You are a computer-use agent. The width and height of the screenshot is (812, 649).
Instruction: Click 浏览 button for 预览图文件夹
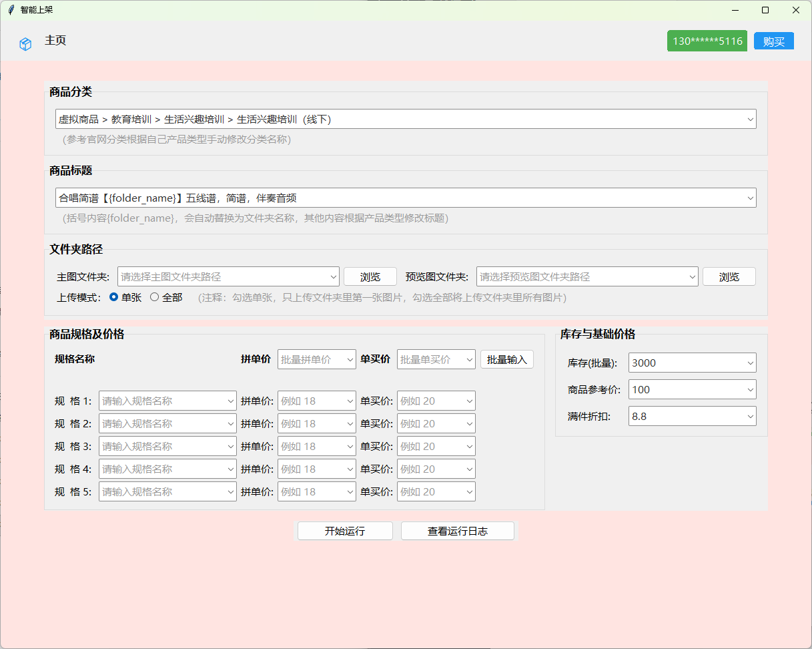(x=729, y=276)
